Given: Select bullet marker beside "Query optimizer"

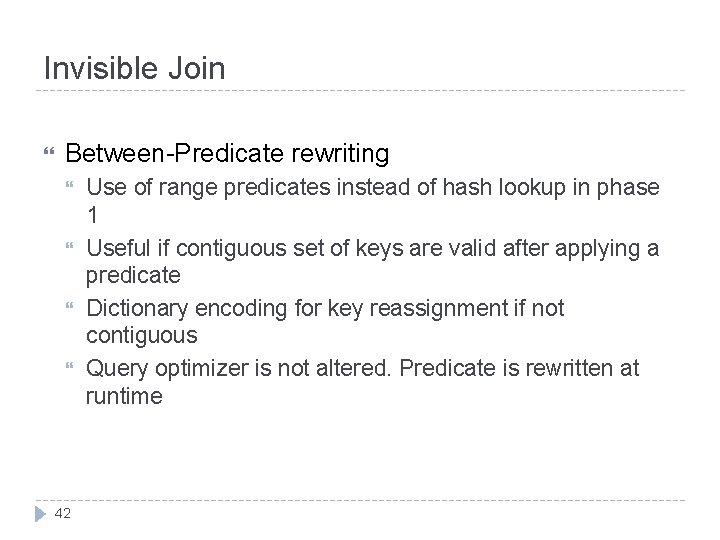Looking at the screenshot, I should (69, 368).
